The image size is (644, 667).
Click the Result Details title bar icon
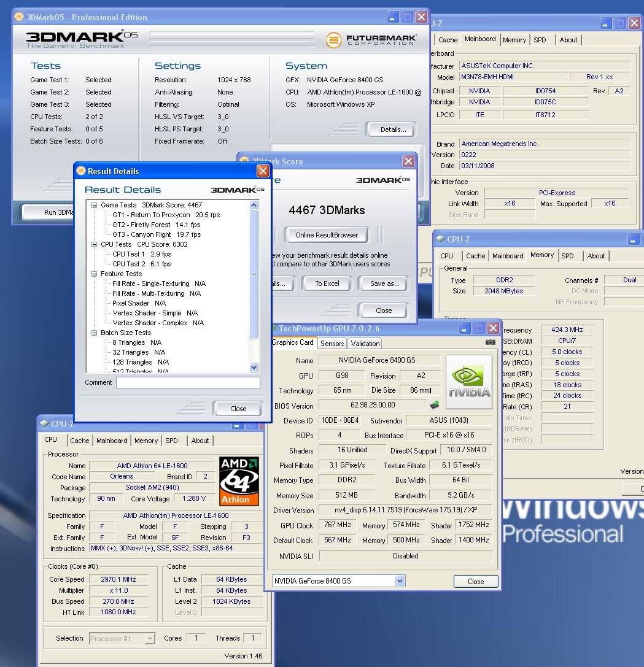click(x=81, y=171)
